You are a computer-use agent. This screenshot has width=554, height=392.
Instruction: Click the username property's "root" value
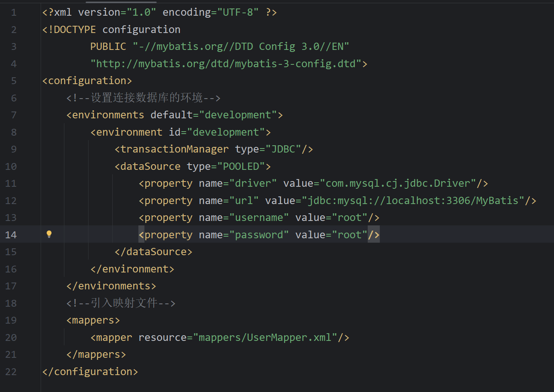pyautogui.click(x=349, y=218)
